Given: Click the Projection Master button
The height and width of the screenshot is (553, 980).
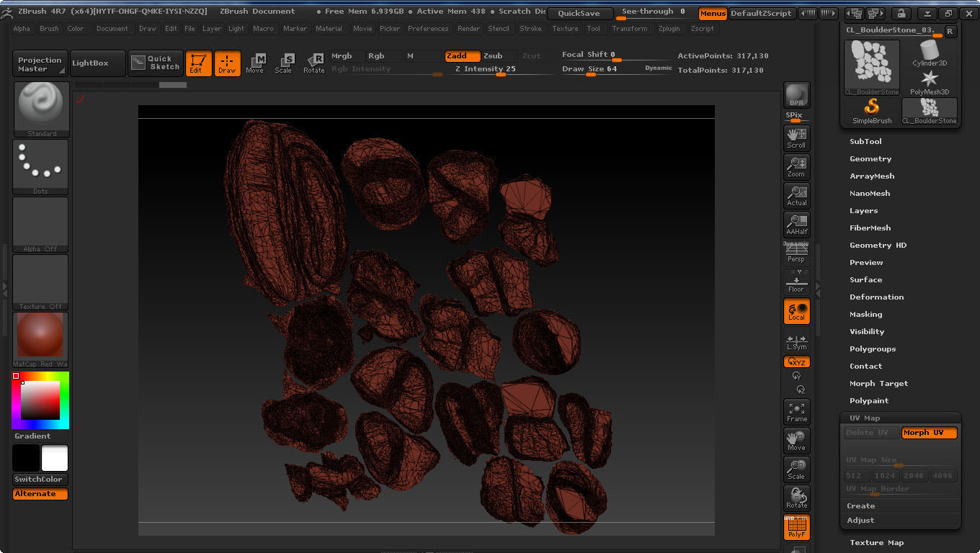Looking at the screenshot, I should coord(40,64).
